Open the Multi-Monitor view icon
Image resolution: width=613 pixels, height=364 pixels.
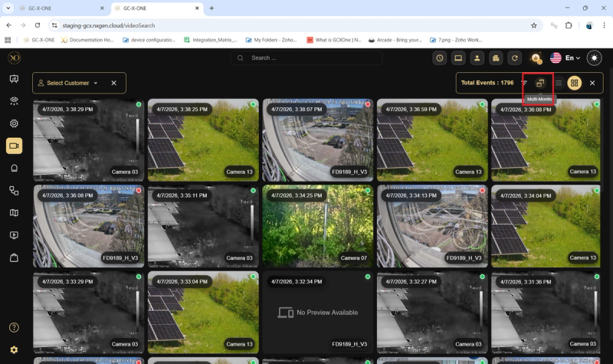point(540,83)
